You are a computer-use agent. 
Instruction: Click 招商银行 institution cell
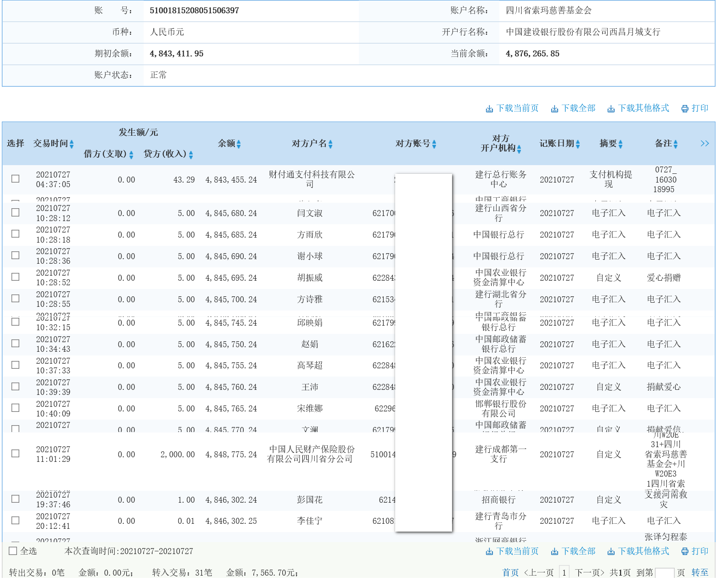(498, 500)
